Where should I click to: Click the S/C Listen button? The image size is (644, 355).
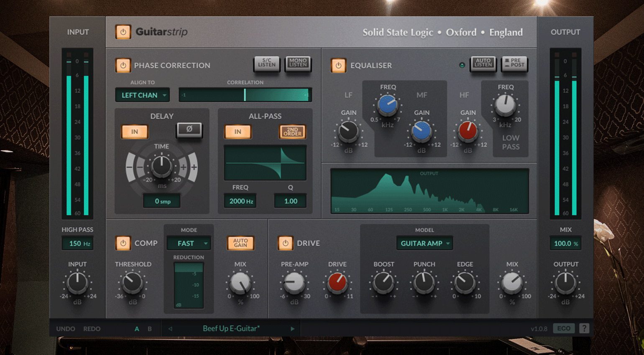click(266, 63)
